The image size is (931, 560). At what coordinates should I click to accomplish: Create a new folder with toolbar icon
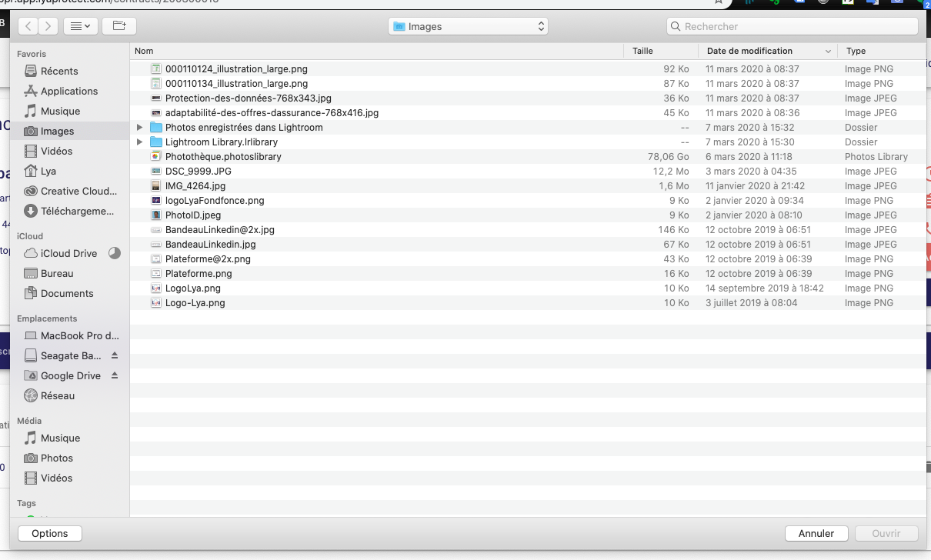coord(118,26)
